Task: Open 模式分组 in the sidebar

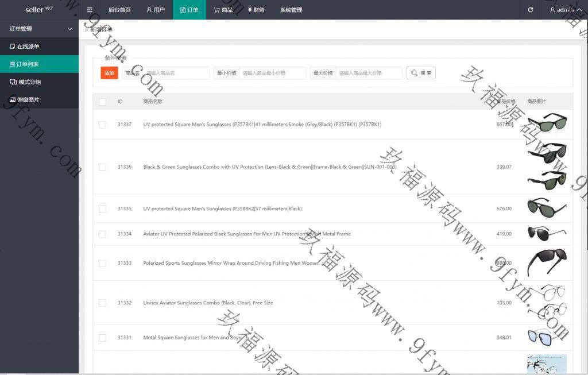Action: (x=29, y=82)
